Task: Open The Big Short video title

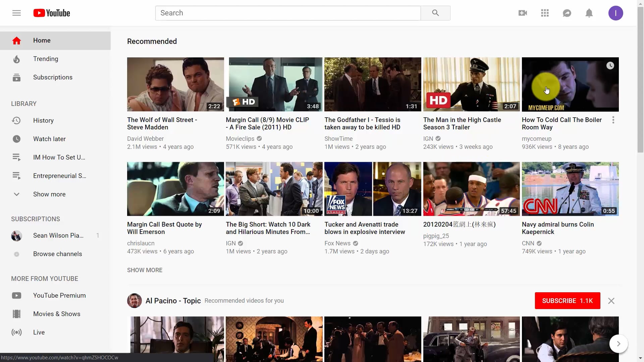Action: [268, 228]
